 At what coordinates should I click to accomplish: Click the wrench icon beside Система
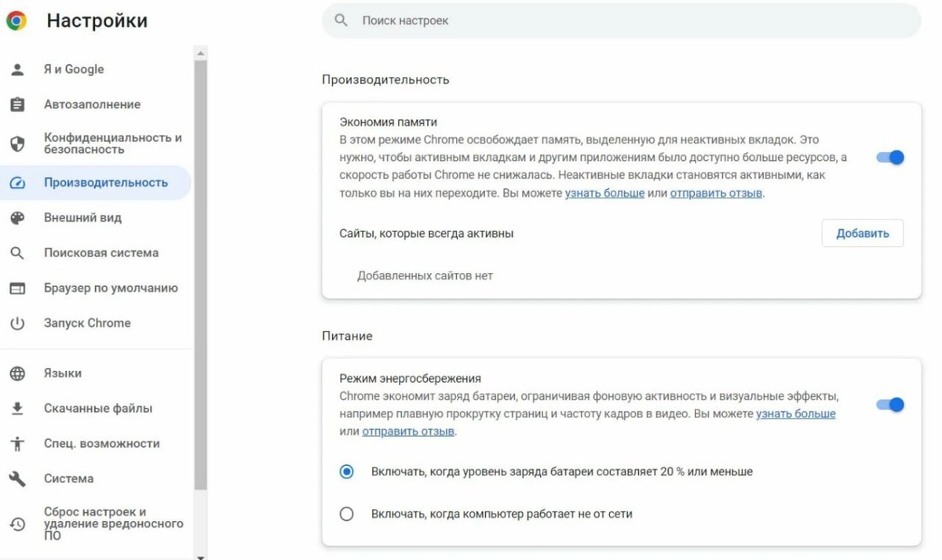[x=17, y=478]
